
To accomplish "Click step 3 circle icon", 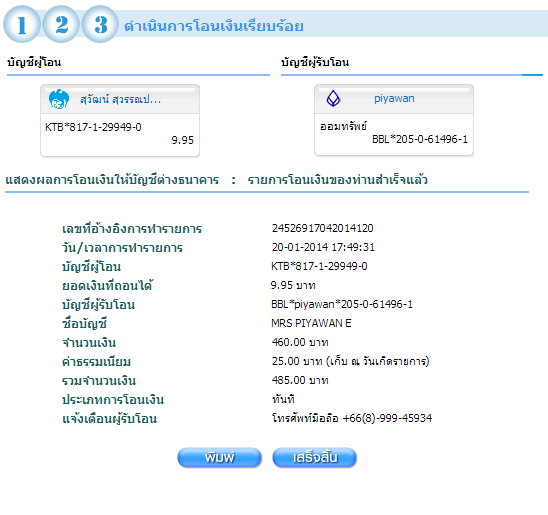I will [100, 24].
